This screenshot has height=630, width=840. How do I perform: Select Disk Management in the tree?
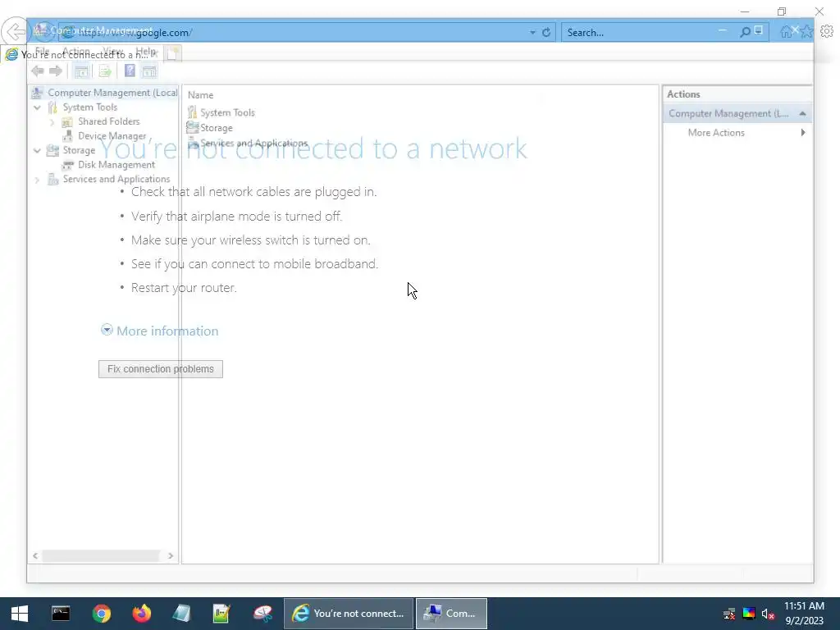pos(116,165)
